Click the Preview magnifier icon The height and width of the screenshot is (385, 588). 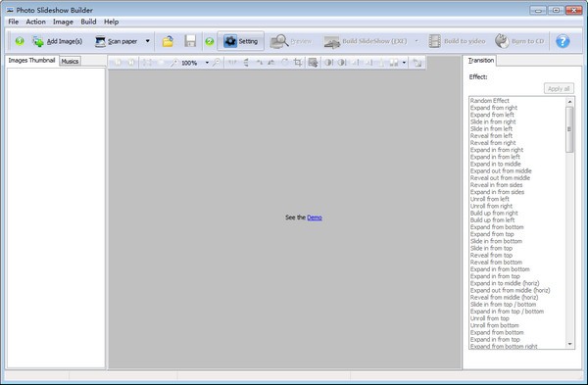279,41
